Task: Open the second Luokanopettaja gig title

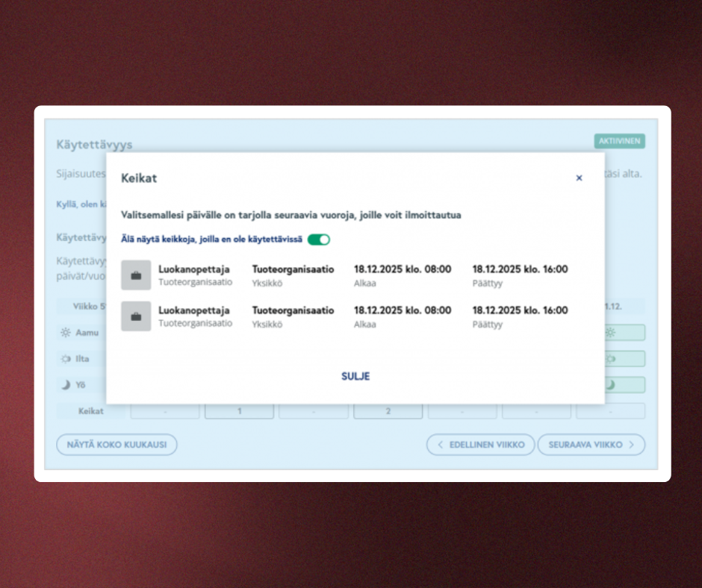Action: (x=194, y=310)
